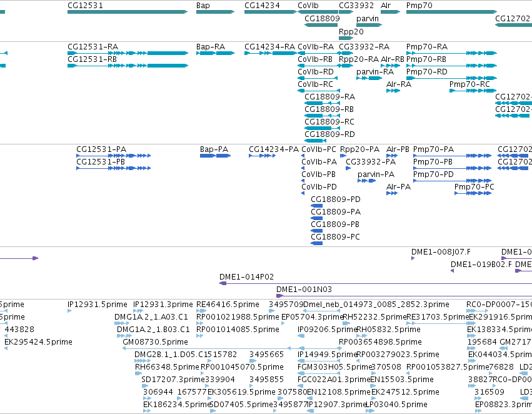The image size is (532, 414).
Task: Select CG14234 gene glyph
Action: pyautogui.click(x=271, y=12)
